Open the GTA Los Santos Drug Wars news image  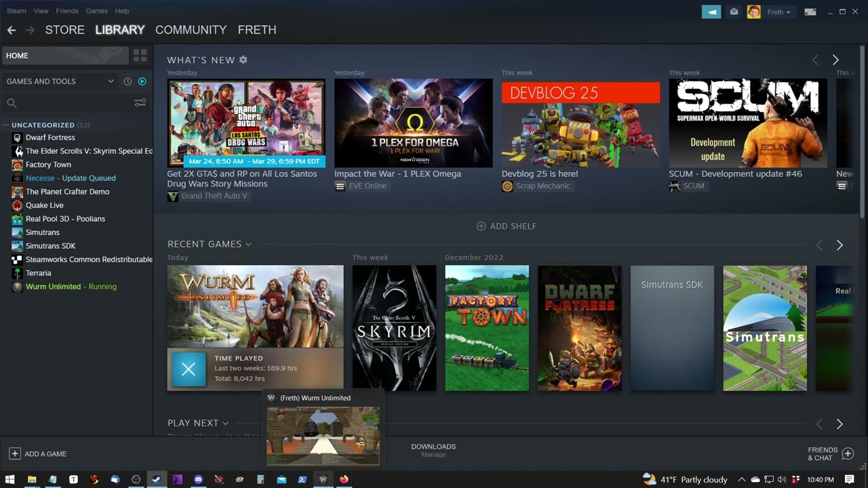pyautogui.click(x=246, y=123)
